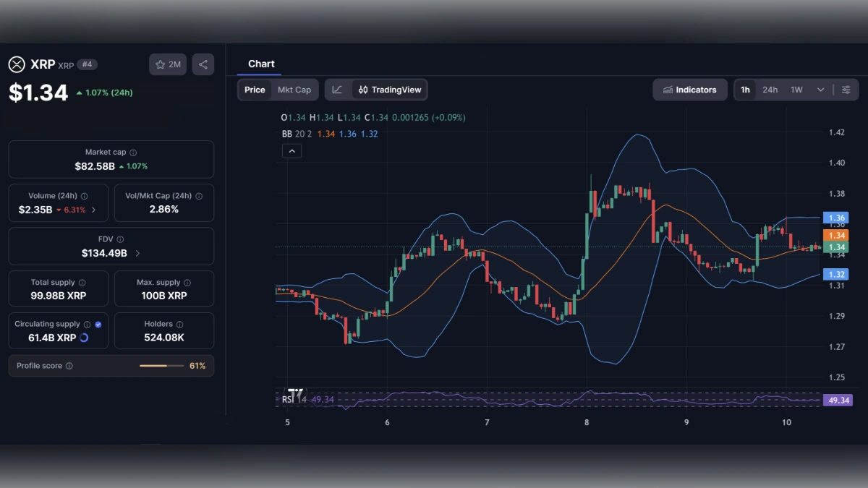Select the share icon near the XRP name
Viewport: 868px width, 488px height.
(x=203, y=64)
